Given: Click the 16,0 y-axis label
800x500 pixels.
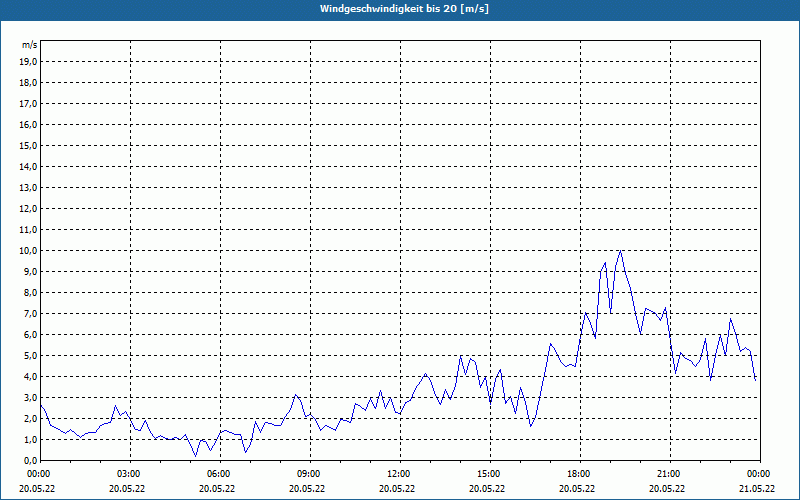Looking at the screenshot, I should (28, 124).
